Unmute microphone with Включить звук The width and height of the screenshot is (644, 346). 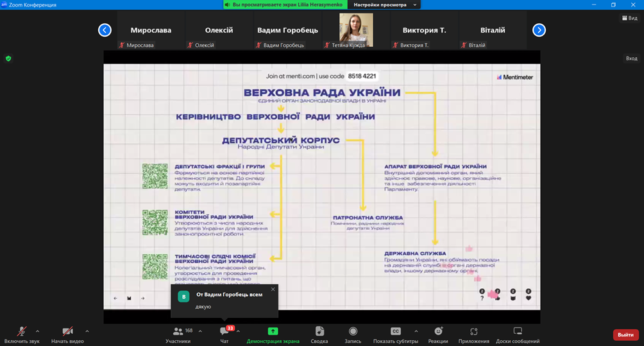point(21,333)
